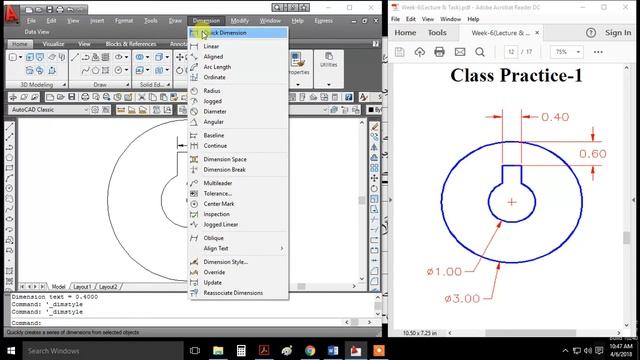The width and height of the screenshot is (640, 360).
Task: Choose Angular dimension menu entry
Action: [238, 122]
